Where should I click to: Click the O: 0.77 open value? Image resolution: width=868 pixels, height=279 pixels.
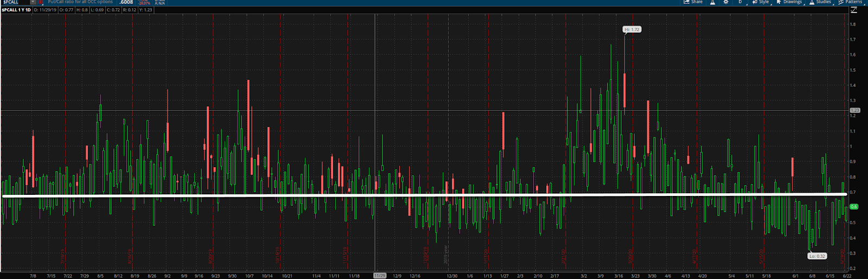66,10
